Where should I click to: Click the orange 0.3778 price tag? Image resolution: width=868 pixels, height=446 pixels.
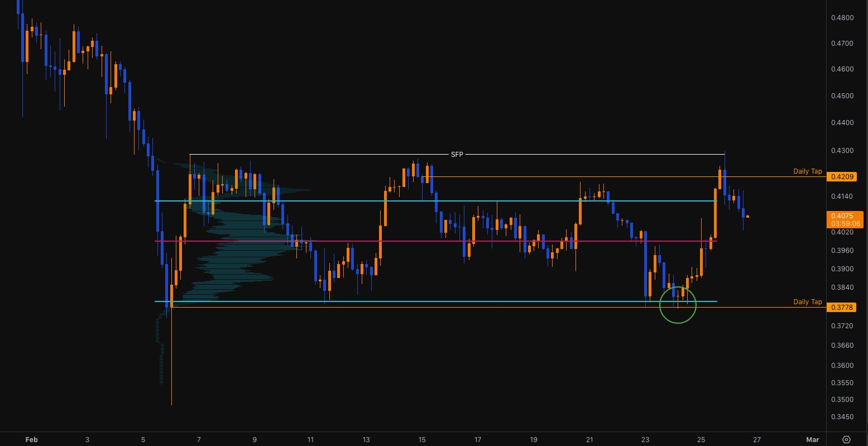(841, 308)
